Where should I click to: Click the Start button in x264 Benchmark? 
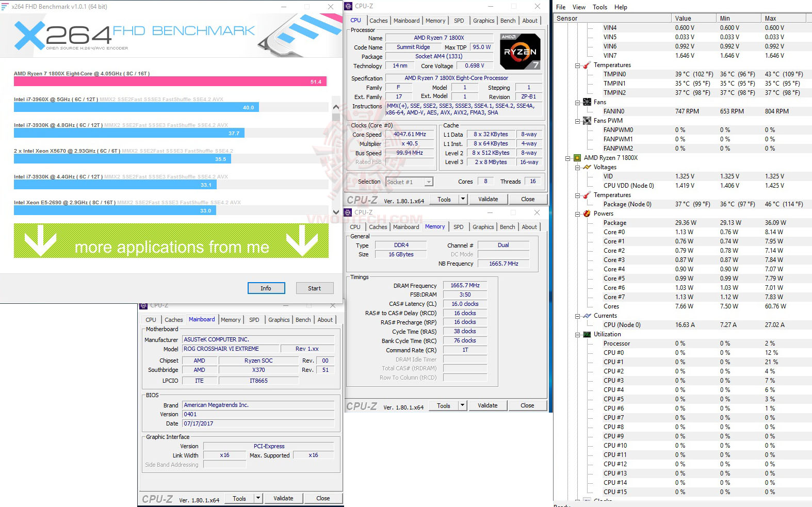click(315, 288)
